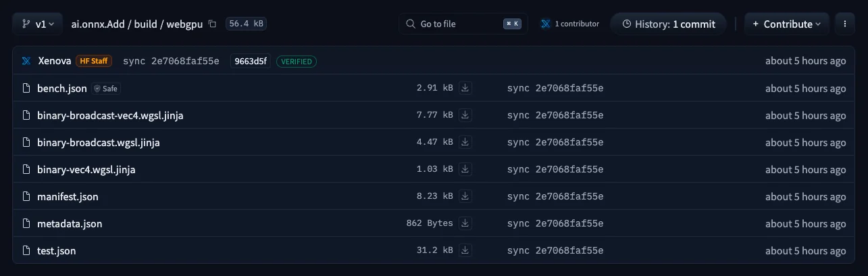Click the file icon beside bench.json
Viewport: 868px width, 276px height.
coord(27,88)
